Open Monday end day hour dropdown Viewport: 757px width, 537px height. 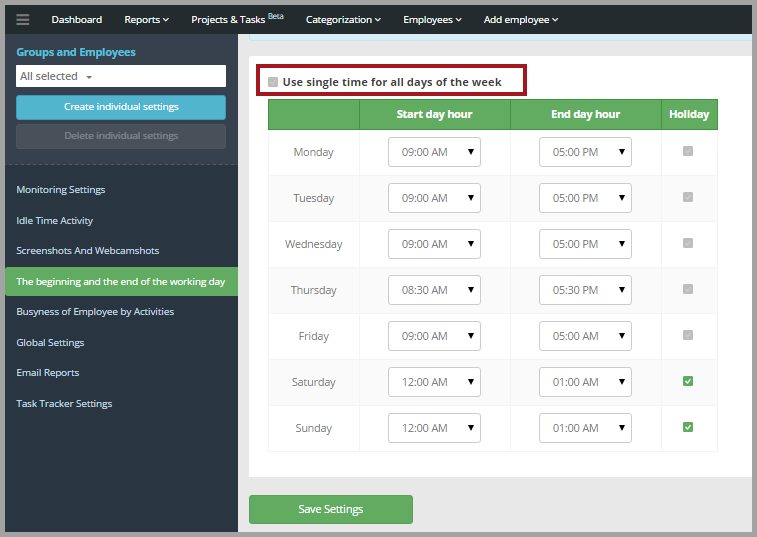click(x=585, y=152)
